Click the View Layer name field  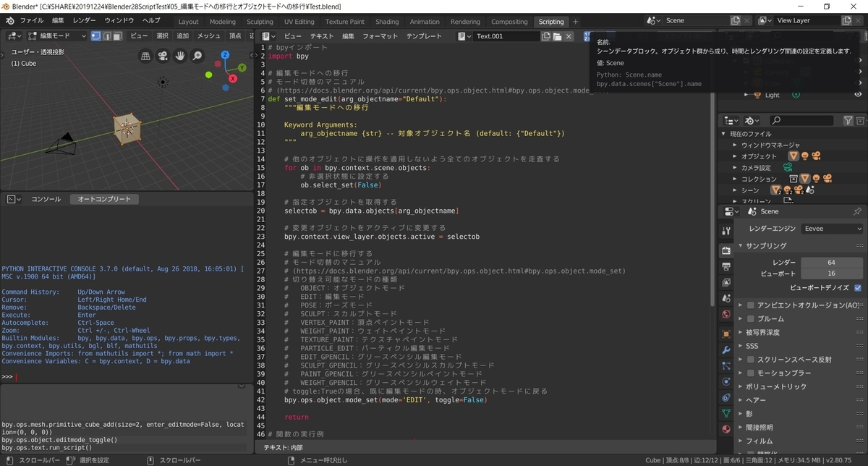809,21
